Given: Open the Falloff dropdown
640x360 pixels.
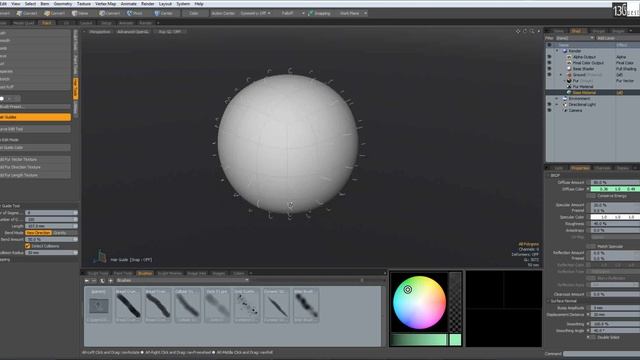Looking at the screenshot, I should (x=291, y=13).
